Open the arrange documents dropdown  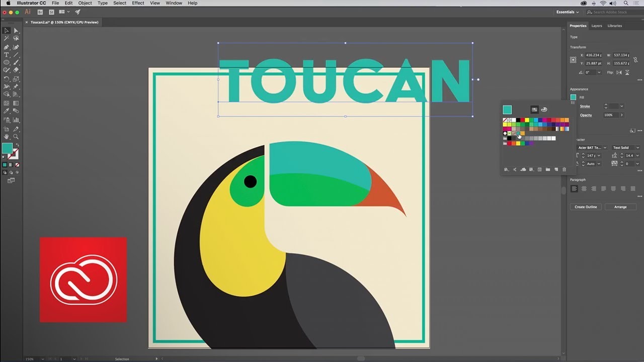64,12
